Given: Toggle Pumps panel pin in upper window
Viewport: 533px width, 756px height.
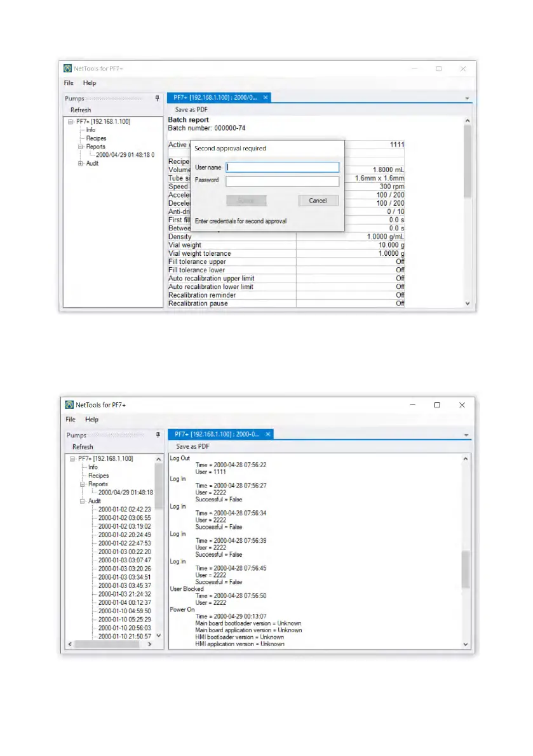Looking at the screenshot, I should click(x=158, y=98).
